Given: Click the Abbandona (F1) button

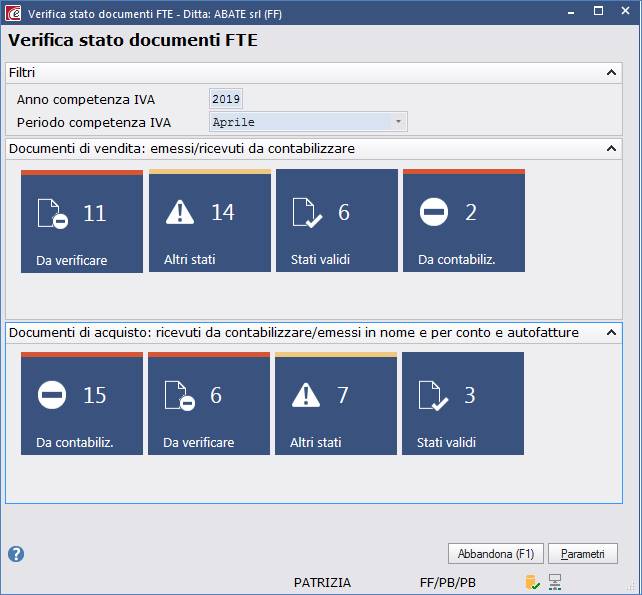Looking at the screenshot, I should coord(496,554).
